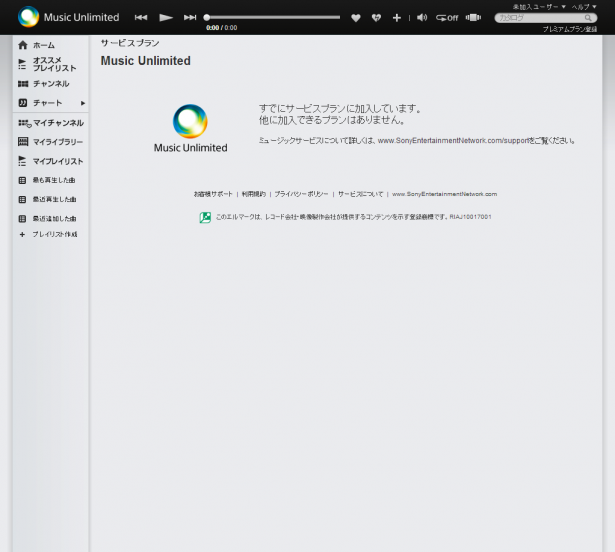Open 最近再生した曲 playlist
Screen dimensions: 615x552
(x=54, y=199)
